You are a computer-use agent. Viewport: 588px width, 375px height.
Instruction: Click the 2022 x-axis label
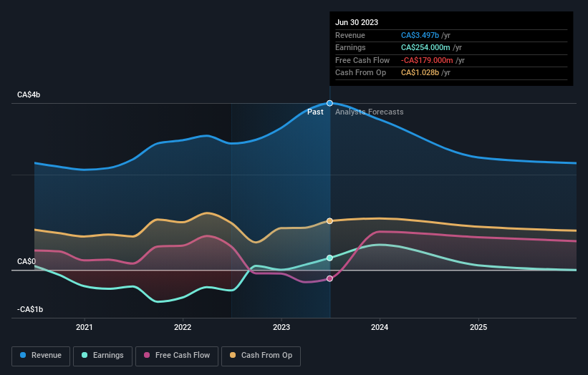point(183,327)
